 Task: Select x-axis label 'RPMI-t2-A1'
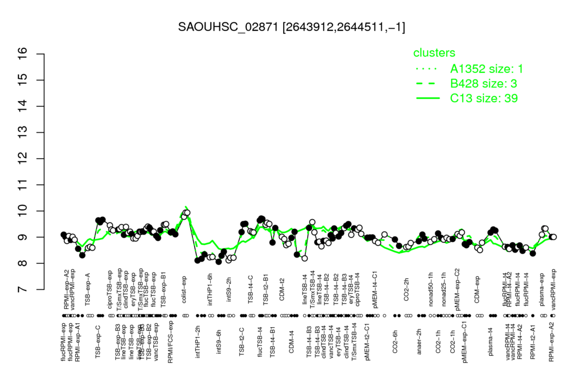(x=532, y=341)
